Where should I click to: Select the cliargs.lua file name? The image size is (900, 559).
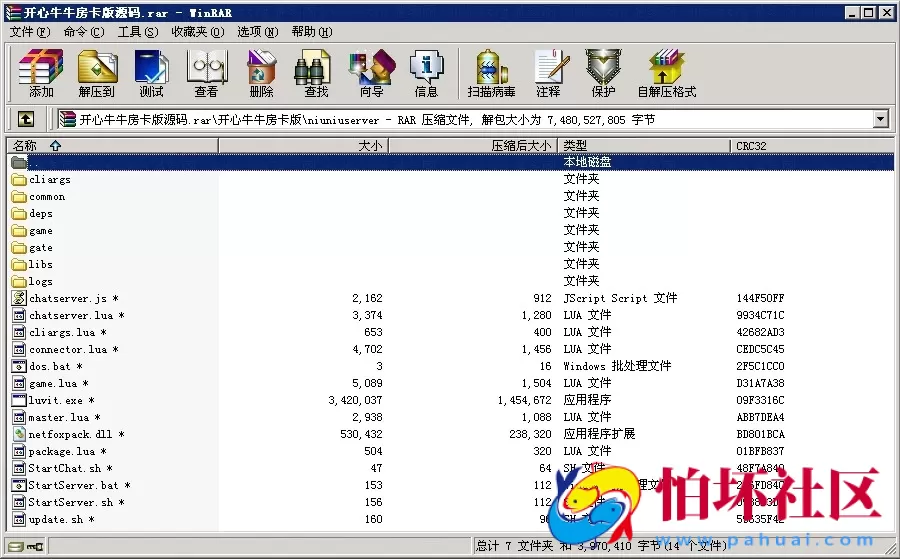pyautogui.click(x=68, y=332)
